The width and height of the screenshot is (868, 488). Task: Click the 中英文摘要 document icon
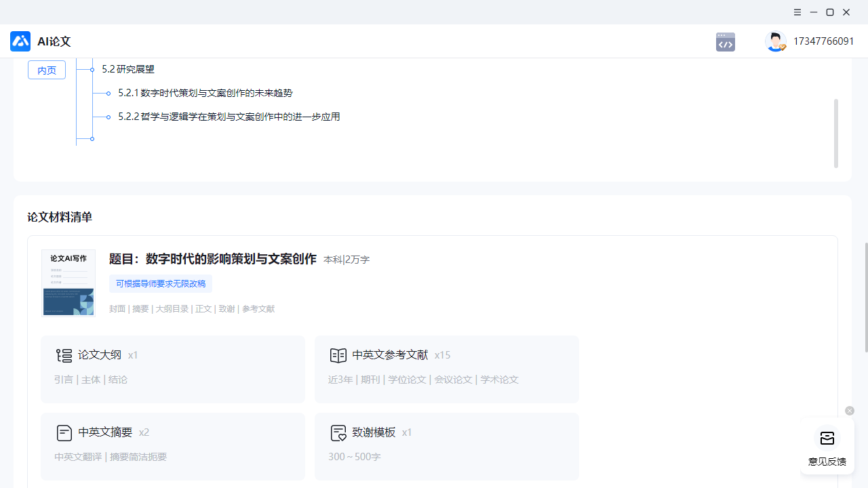tap(64, 432)
